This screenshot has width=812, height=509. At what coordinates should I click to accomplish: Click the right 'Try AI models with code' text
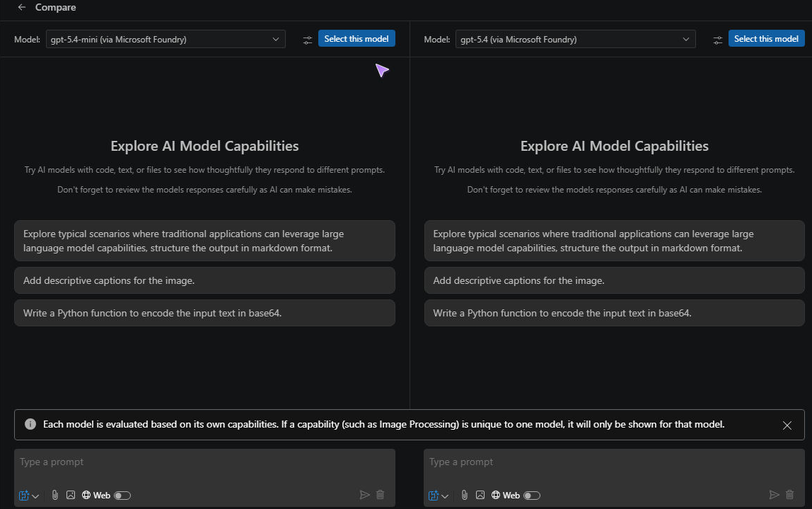[614, 170]
